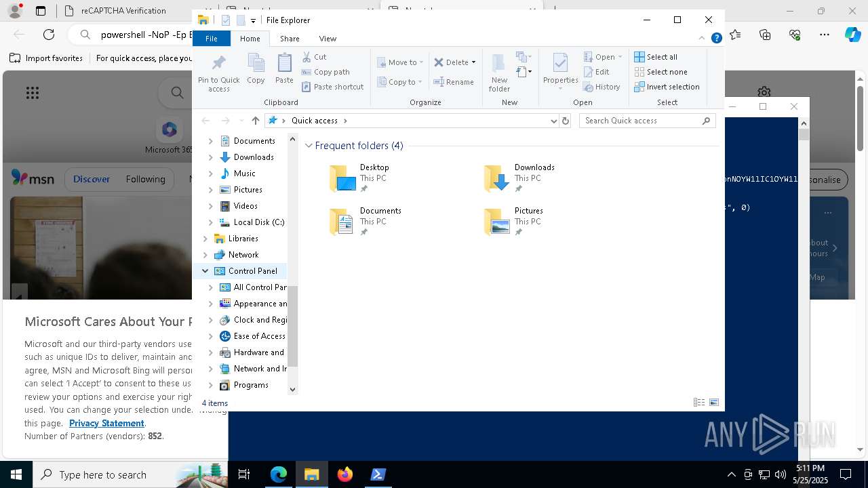Click the Refresh address bar button
The image size is (868, 488).
tap(566, 121)
